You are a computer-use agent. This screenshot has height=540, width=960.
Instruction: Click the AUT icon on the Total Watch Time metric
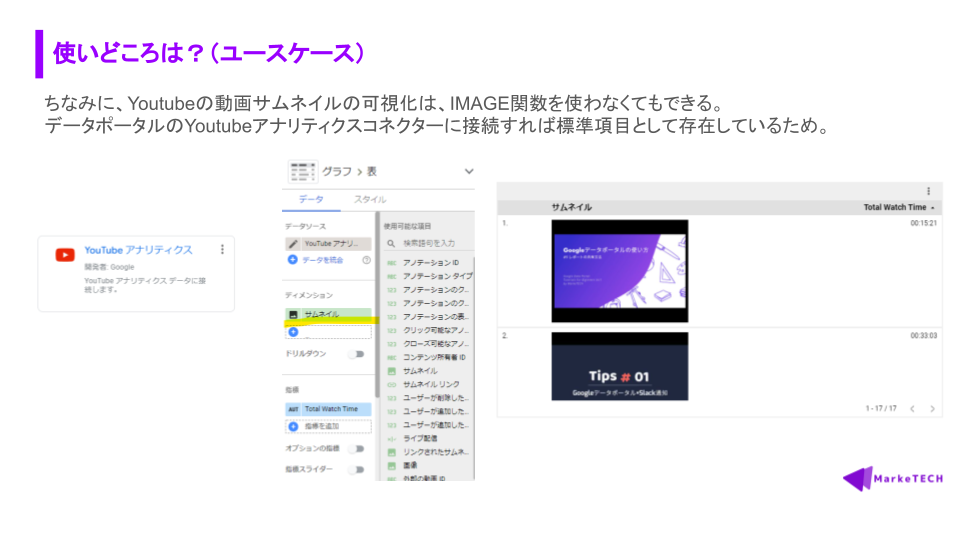tap(293, 409)
